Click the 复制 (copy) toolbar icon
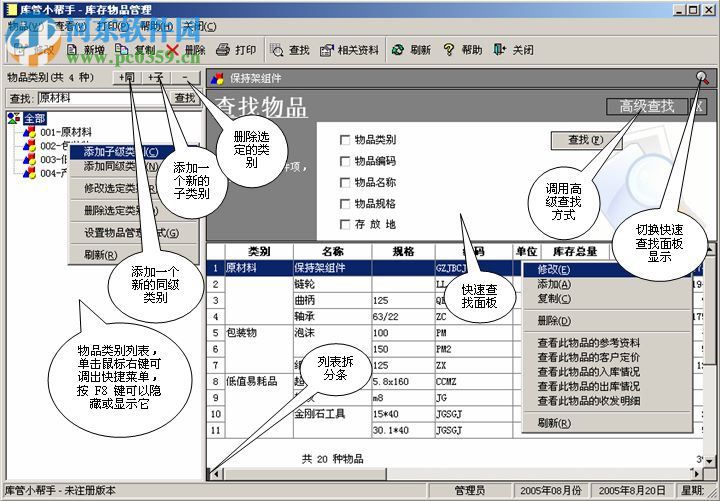Screen dimensions: 720x501 pyautogui.click(x=121, y=50)
